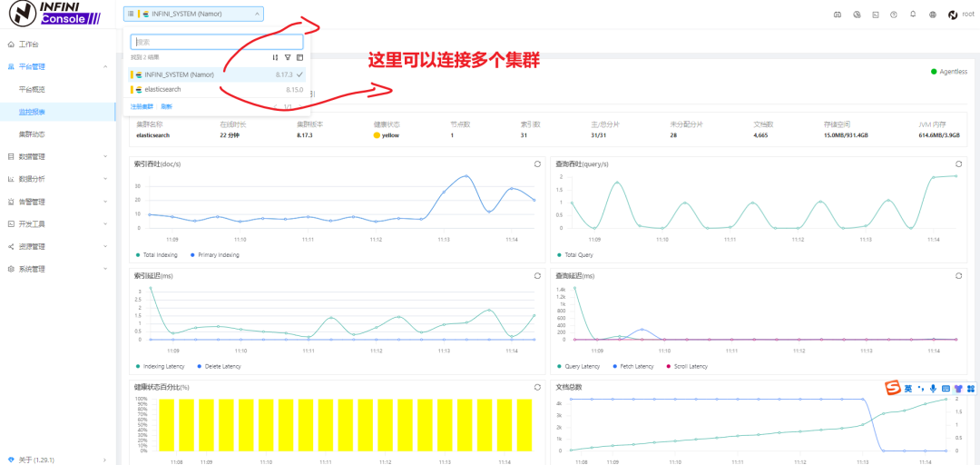
Task: Expand the 告警管理 sidebar menu
Action: pyautogui.click(x=104, y=202)
